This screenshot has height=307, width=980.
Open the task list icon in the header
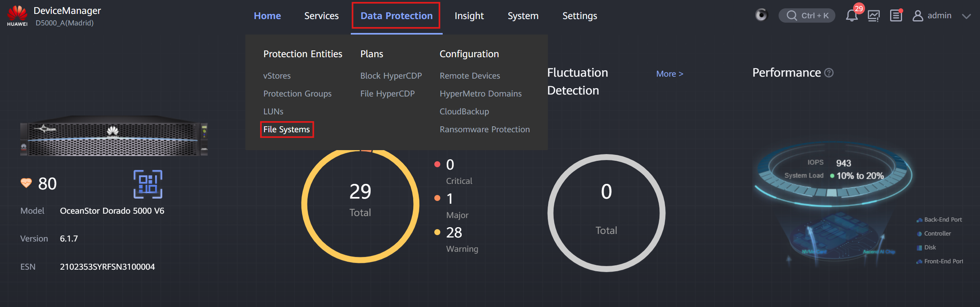[x=896, y=16]
